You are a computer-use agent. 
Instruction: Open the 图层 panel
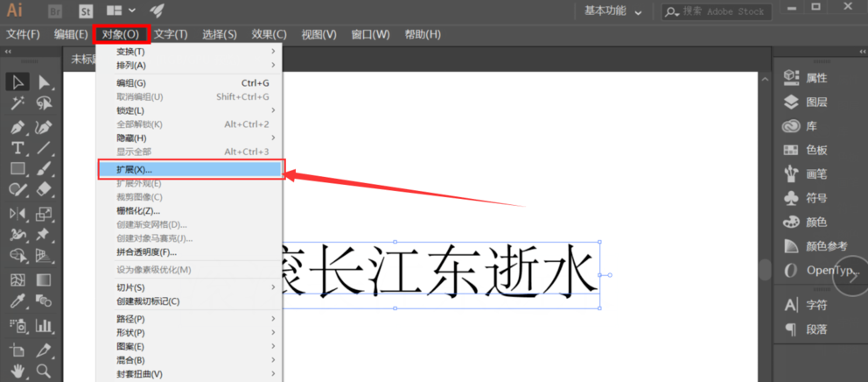(807, 102)
